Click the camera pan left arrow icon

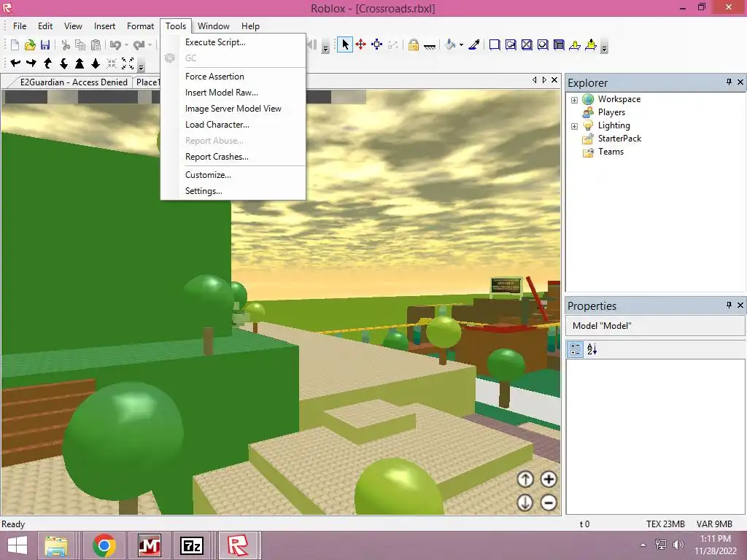coord(15,63)
